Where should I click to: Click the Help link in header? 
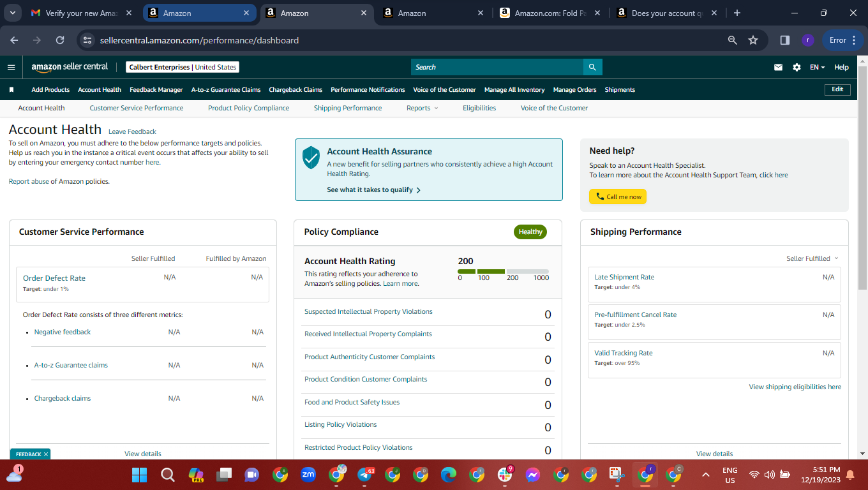(x=842, y=67)
